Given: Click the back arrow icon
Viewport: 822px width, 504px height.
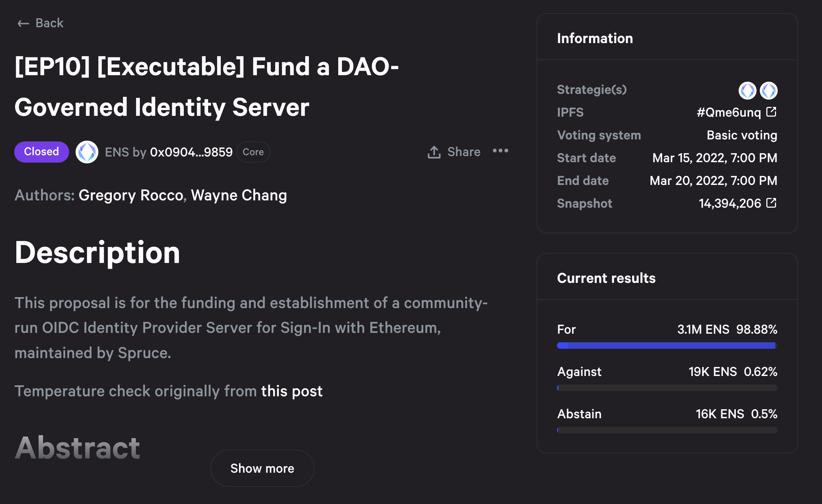Looking at the screenshot, I should 23,24.
